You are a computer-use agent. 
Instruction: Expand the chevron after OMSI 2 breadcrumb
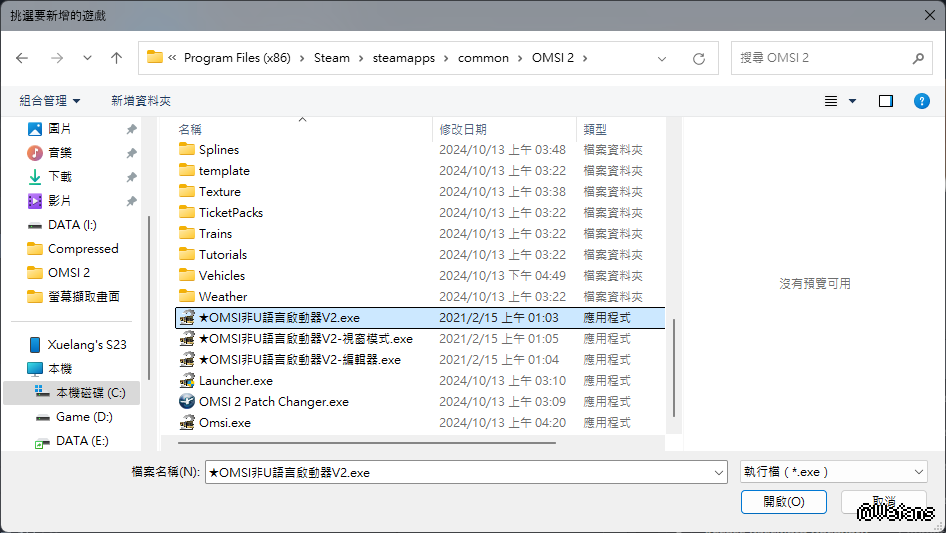585,58
